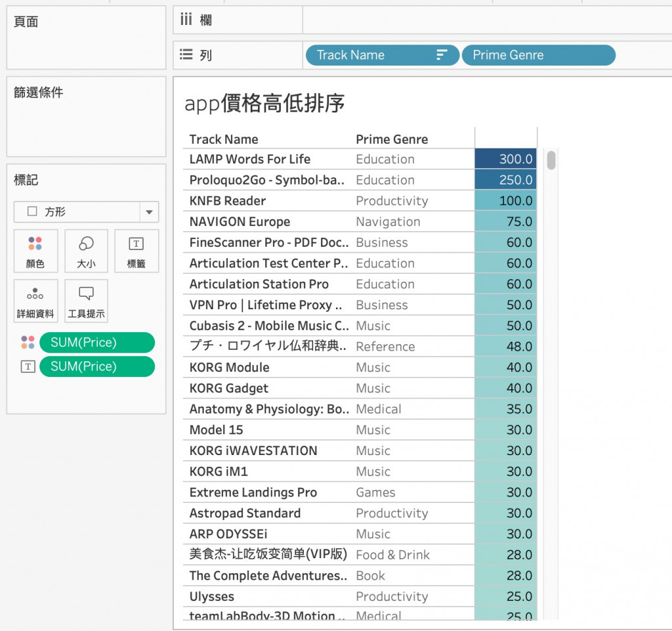Select the row LAMP Words For Life
This screenshot has height=631, width=672.
click(x=250, y=159)
